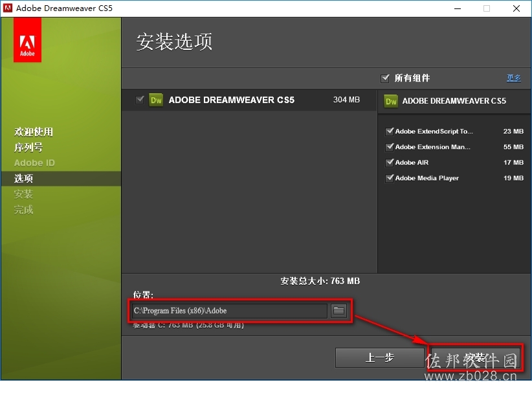Uncheck Adobe Media Player component

point(390,178)
